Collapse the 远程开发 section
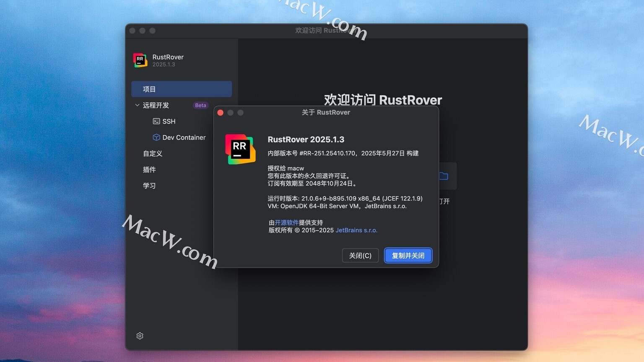This screenshot has width=644, height=362. [x=137, y=105]
